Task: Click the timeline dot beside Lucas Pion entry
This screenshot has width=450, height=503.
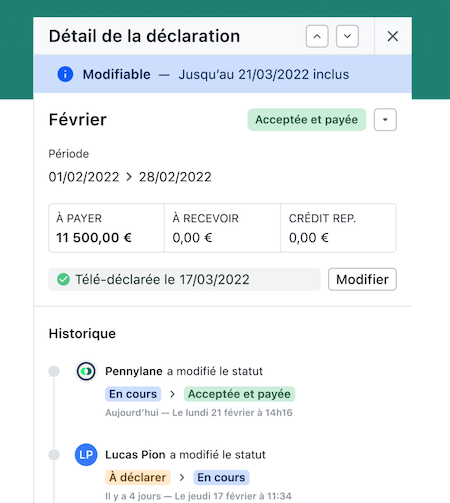Action: pyautogui.click(x=54, y=455)
